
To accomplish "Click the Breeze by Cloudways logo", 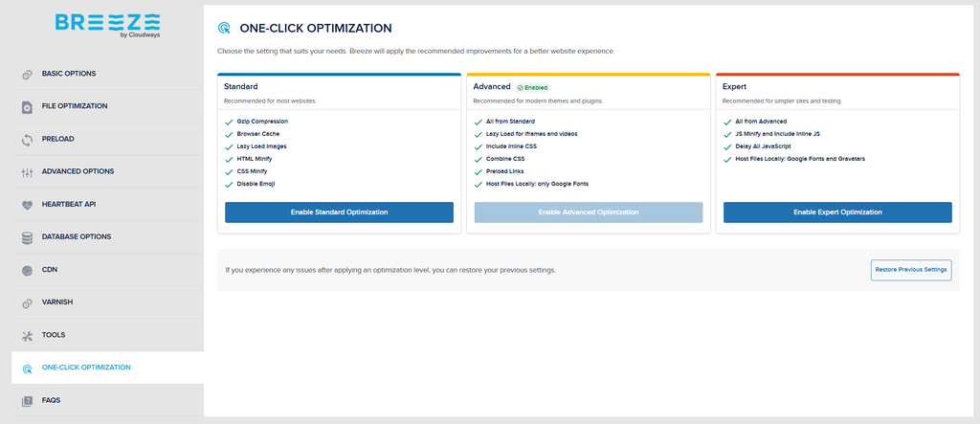I will [x=107, y=26].
